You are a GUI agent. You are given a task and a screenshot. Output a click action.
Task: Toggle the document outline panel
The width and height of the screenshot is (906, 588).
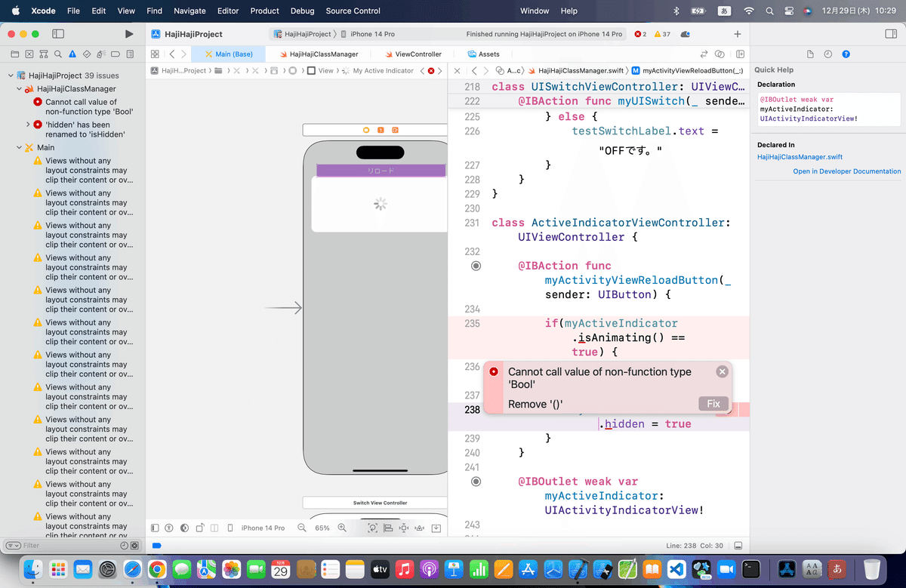click(155, 528)
